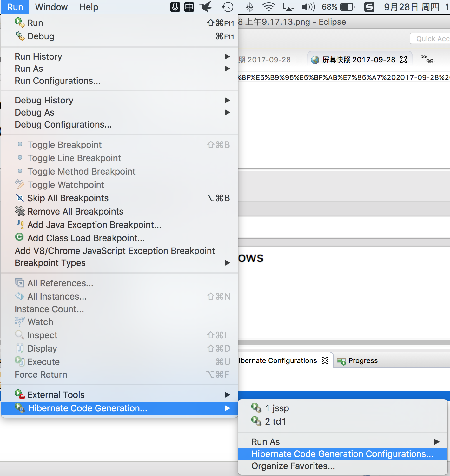This screenshot has width=450, height=476.
Task: Click the Add Class Load Breakpoint icon
Action: tap(19, 237)
